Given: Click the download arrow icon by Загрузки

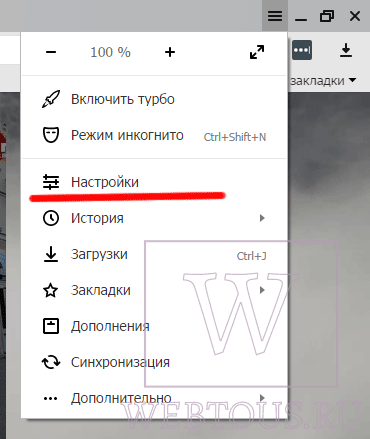Looking at the screenshot, I should pyautogui.click(x=51, y=254).
